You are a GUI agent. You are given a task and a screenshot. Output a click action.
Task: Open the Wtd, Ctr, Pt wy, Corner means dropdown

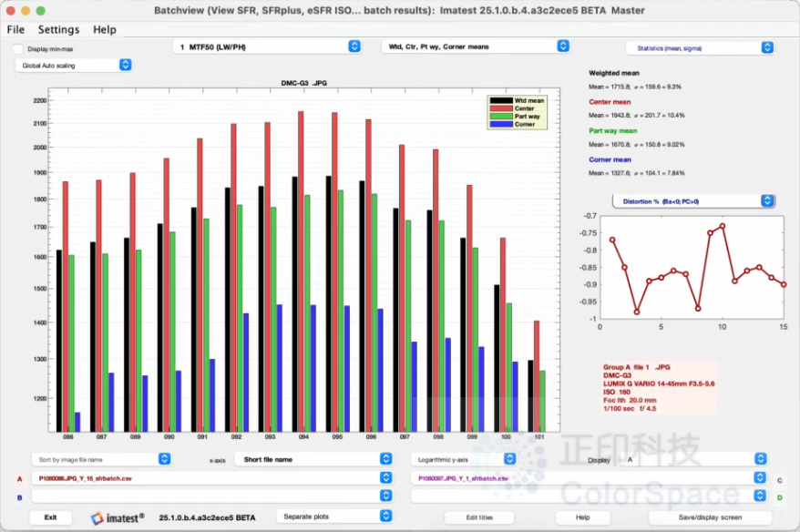point(476,46)
